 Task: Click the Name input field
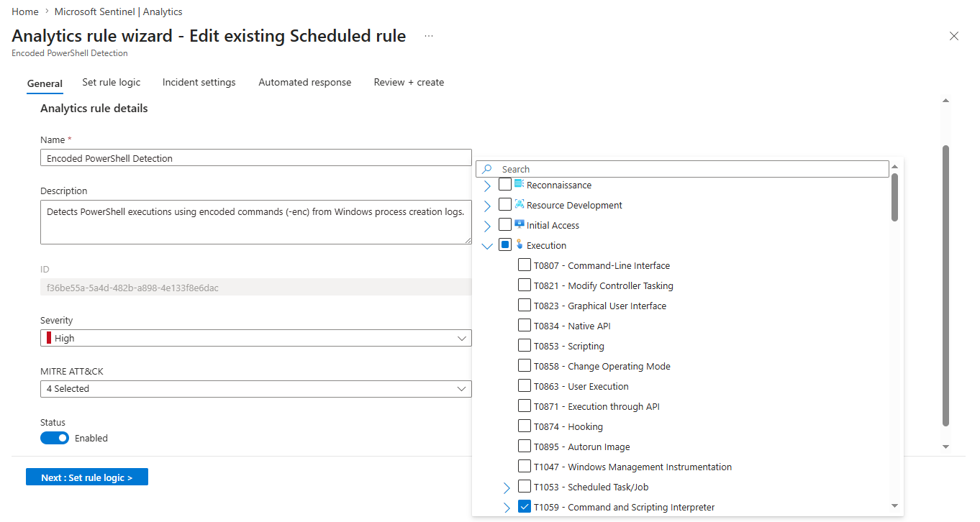coord(256,158)
